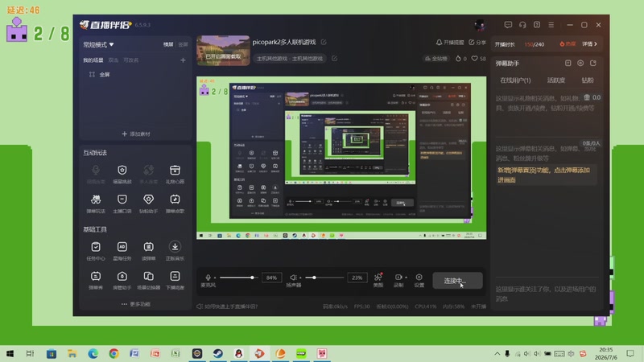Image resolution: width=644 pixels, height=362 pixels.
Task: Mute the microphone icon
Action: click(208, 278)
